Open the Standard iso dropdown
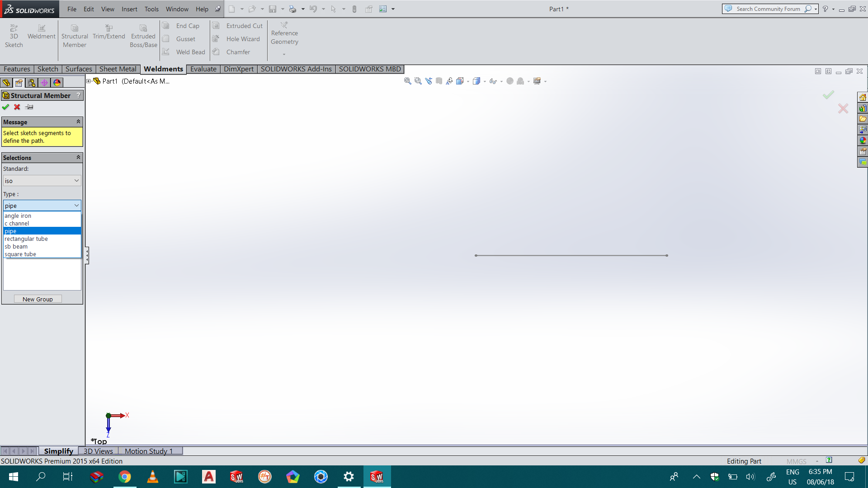Screen dimensions: 868x488 point(42,181)
